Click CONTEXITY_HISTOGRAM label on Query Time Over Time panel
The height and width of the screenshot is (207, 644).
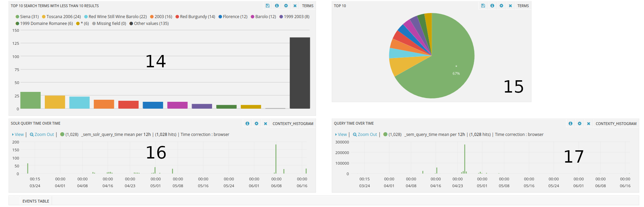616,124
